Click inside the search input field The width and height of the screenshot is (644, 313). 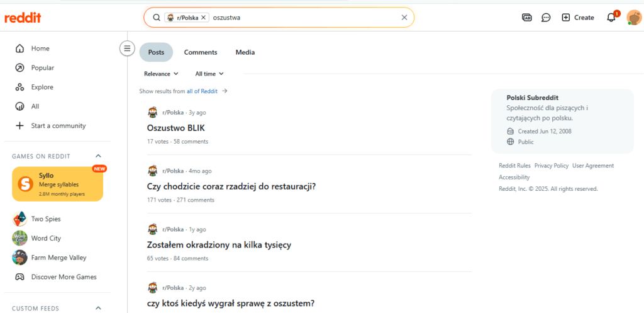(x=302, y=18)
